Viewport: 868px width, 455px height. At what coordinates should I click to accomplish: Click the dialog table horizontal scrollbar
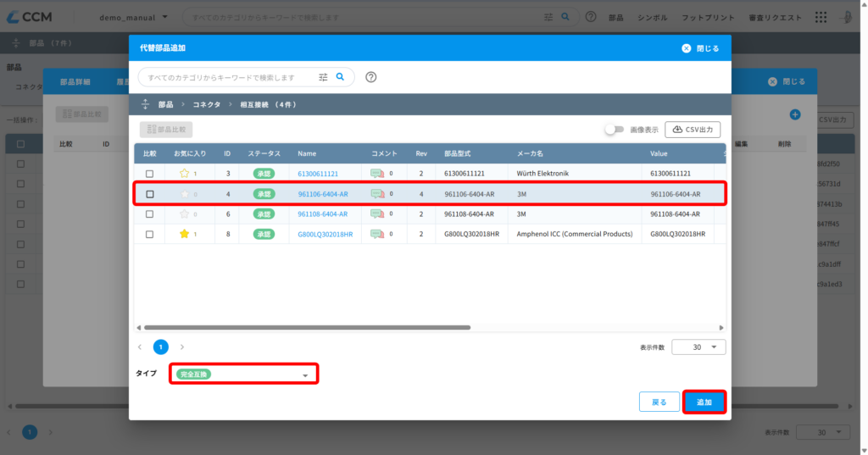[307, 328]
